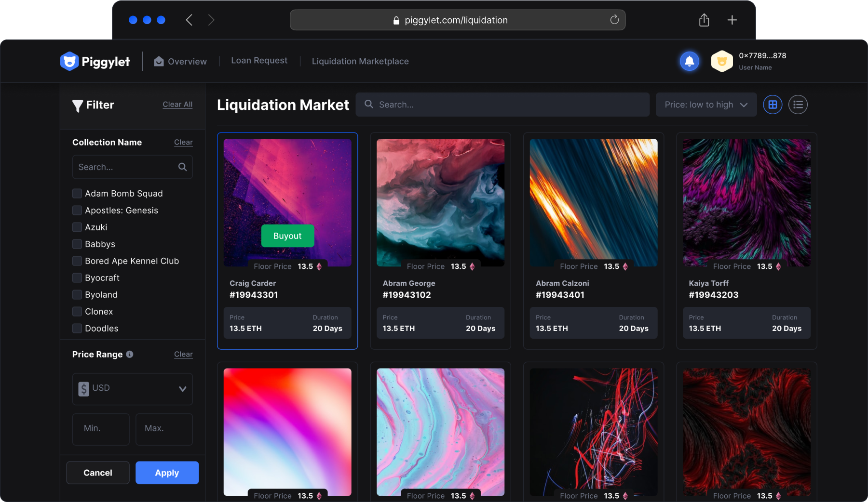868x502 pixels.
Task: Enable Babbys collection filter
Action: point(77,244)
